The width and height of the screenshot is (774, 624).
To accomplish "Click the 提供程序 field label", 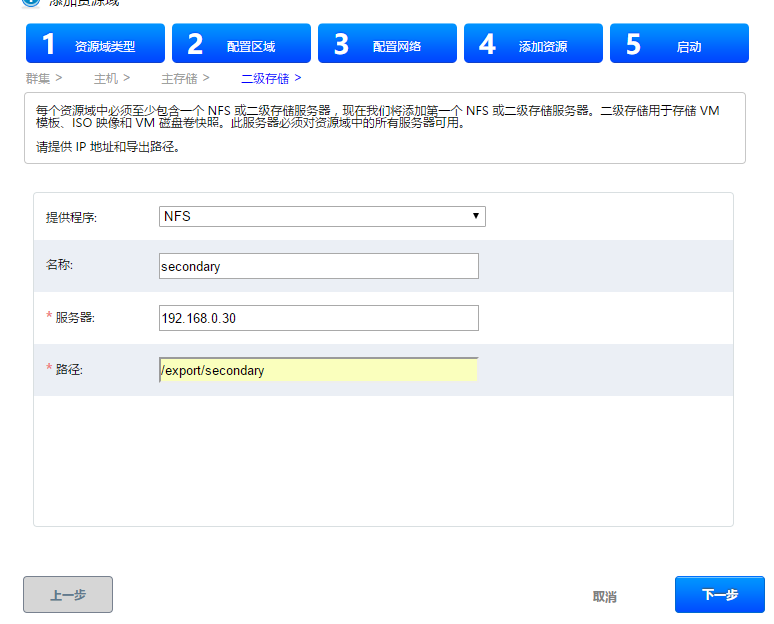I will click(72, 217).
